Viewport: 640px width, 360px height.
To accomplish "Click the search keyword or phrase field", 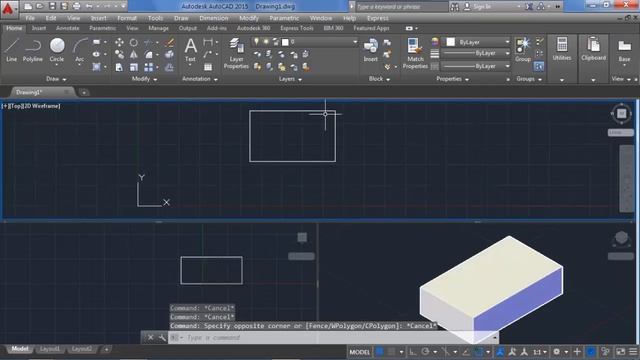I will pos(402,7).
